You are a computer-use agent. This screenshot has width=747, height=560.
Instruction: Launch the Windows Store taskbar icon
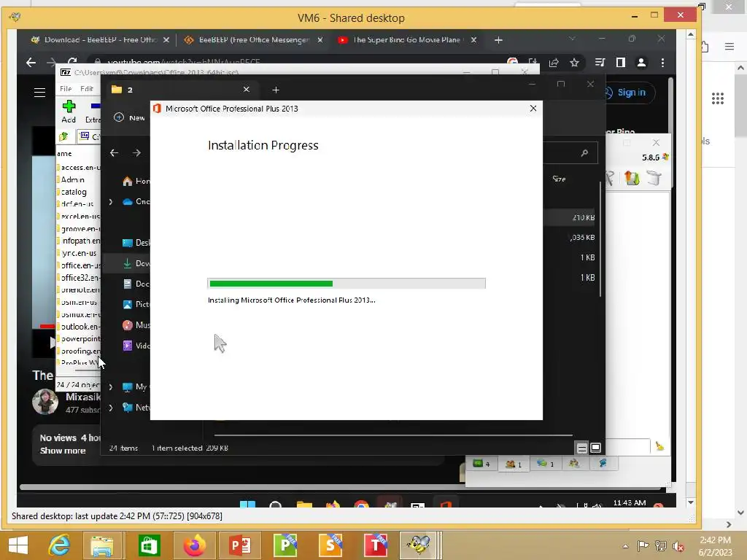(149, 545)
